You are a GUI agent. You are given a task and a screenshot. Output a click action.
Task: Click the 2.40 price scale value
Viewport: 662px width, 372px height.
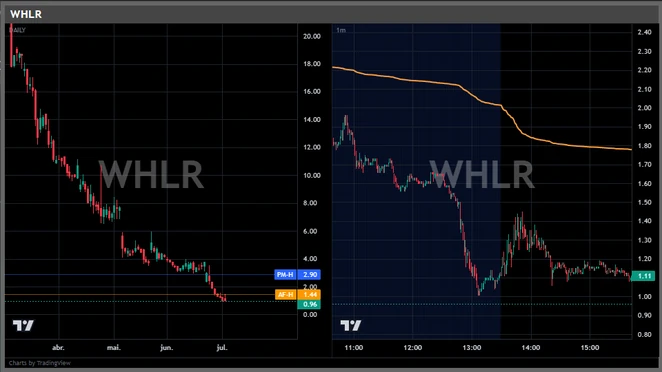(x=645, y=32)
